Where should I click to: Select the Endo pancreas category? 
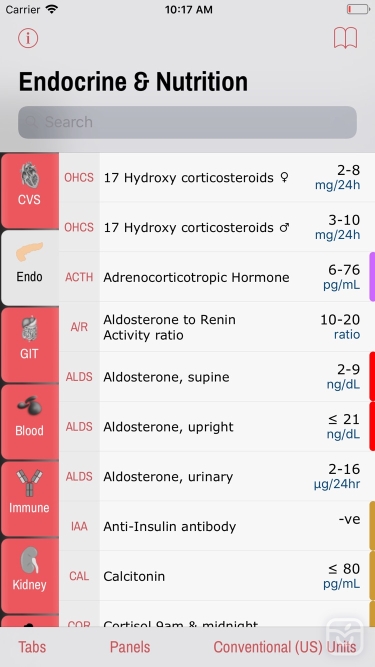coord(30,268)
